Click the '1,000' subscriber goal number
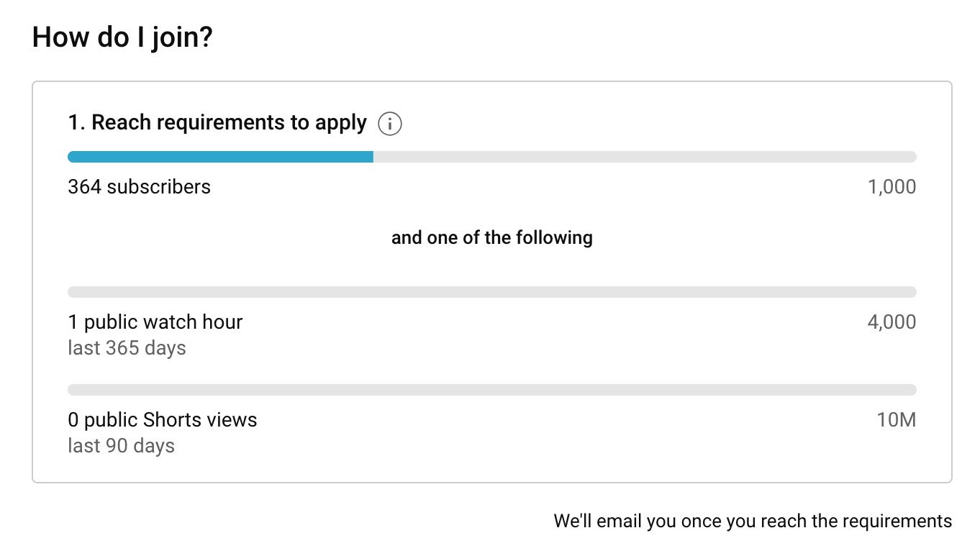The height and width of the screenshot is (551, 980). pos(891,187)
